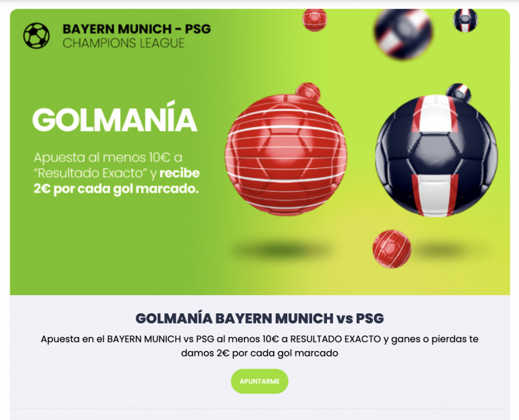Click the shadow beneath the red ball
This screenshot has height=420, width=519.
tap(281, 249)
